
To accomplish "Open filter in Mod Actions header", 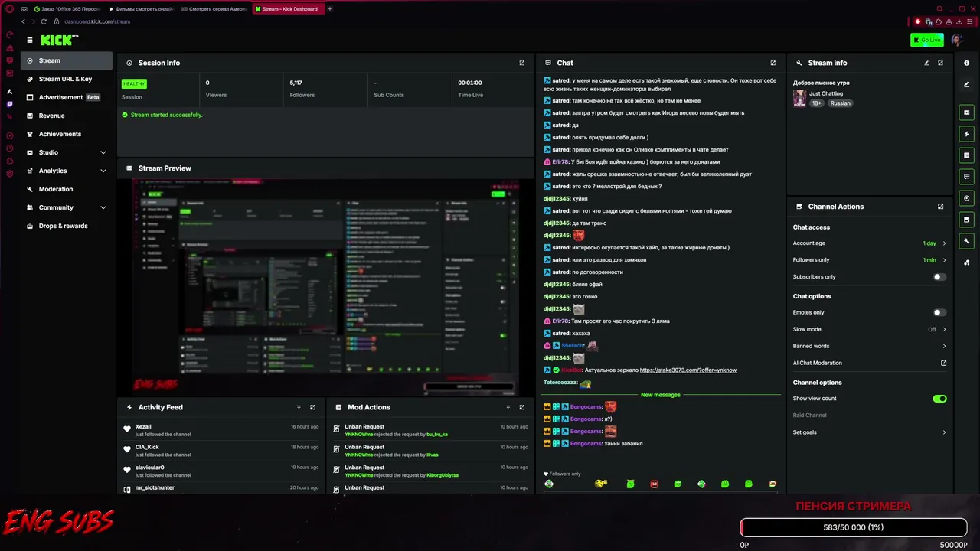I will pos(508,407).
